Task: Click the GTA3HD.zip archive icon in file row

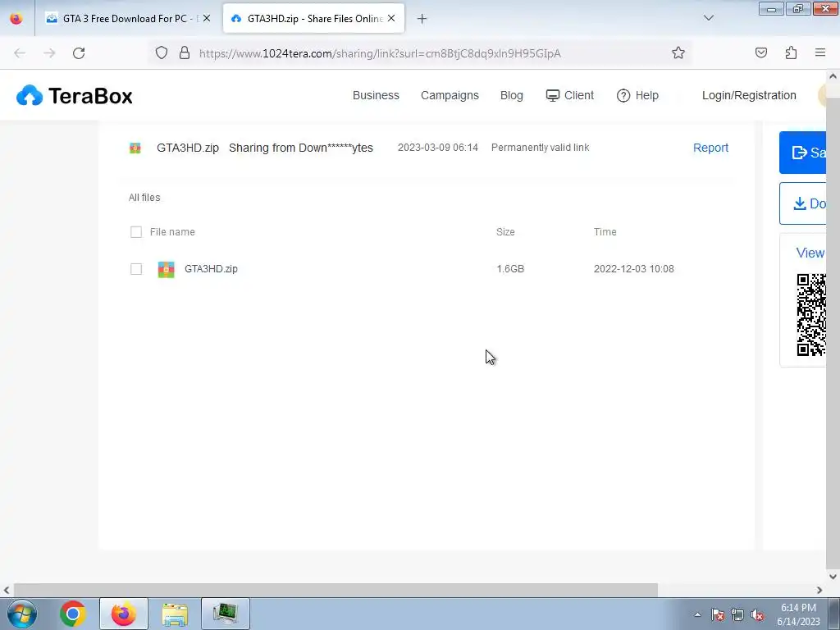Action: [166, 269]
